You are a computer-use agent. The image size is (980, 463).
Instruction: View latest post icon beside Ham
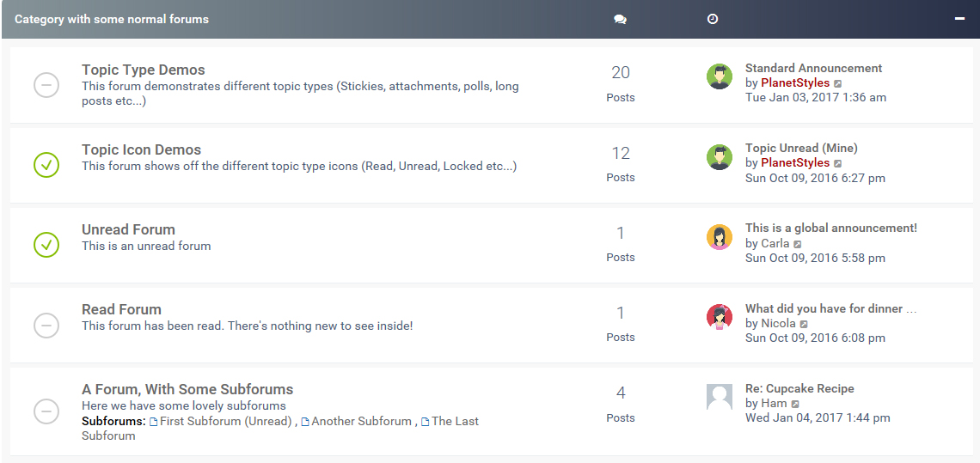coord(795,404)
